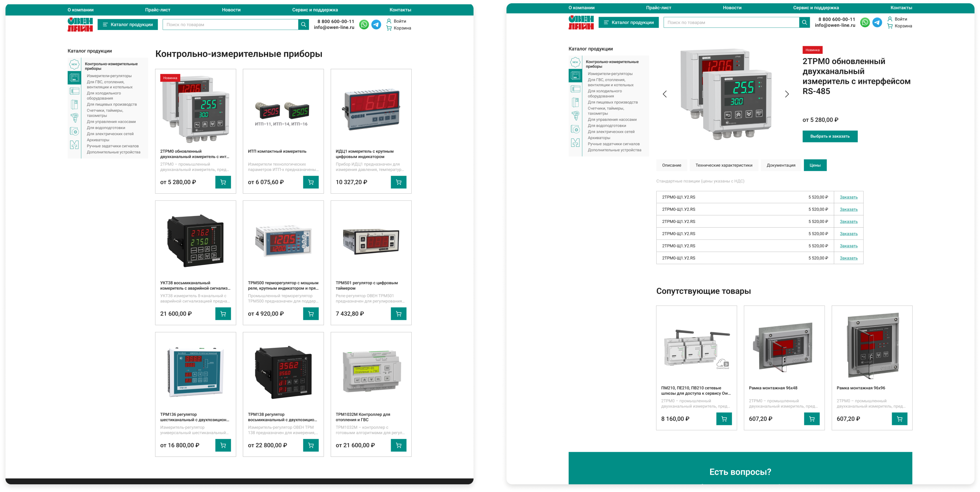Open Сервис и поддержка on catalog page

click(315, 10)
